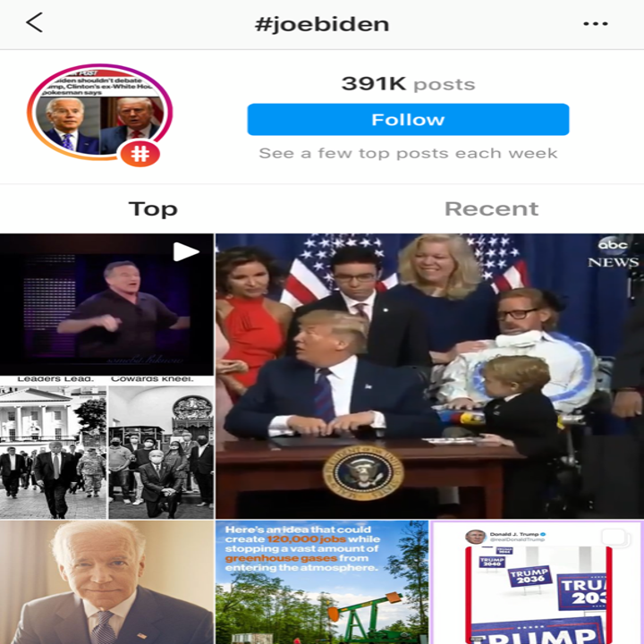Open the large ABC News signing desk post
The width and height of the screenshot is (644, 644).
click(x=429, y=376)
